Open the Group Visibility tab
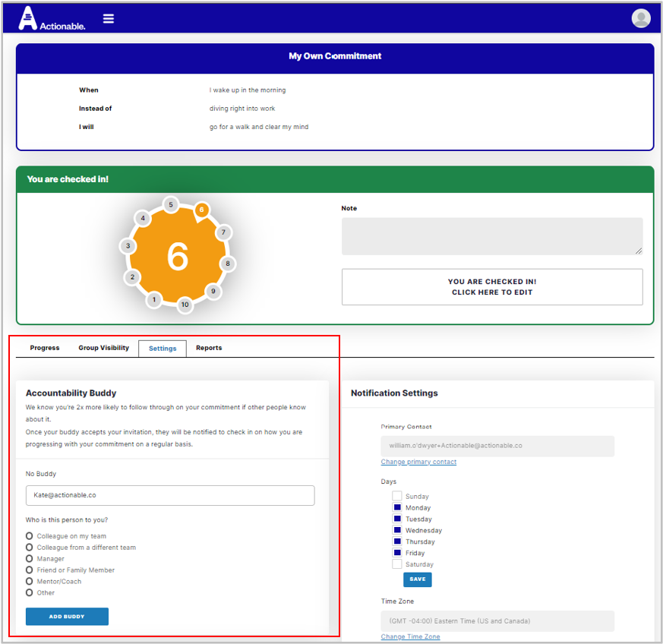Image resolution: width=663 pixels, height=644 pixels. [103, 348]
